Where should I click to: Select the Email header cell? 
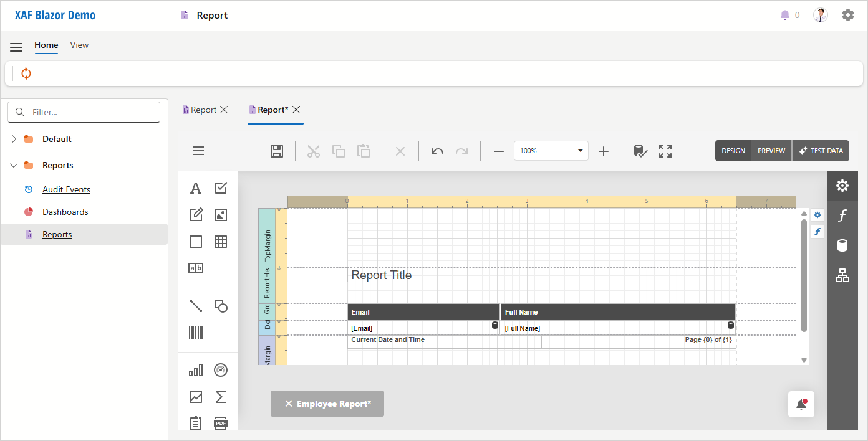click(423, 312)
